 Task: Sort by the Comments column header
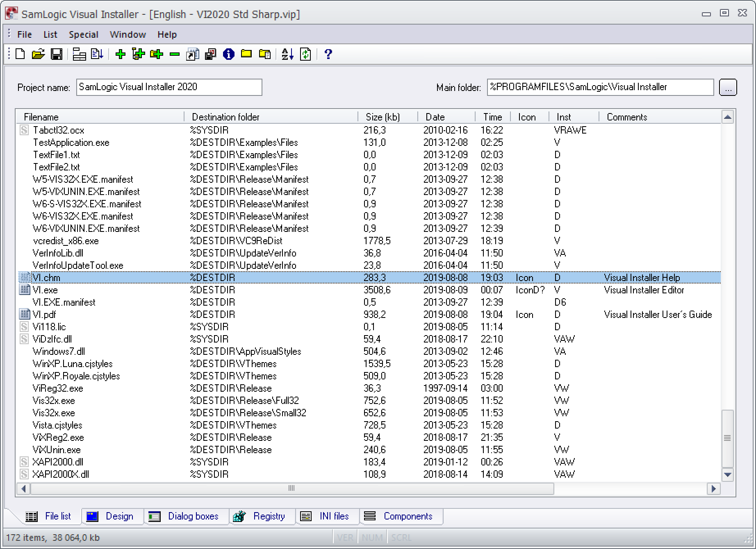click(x=660, y=117)
